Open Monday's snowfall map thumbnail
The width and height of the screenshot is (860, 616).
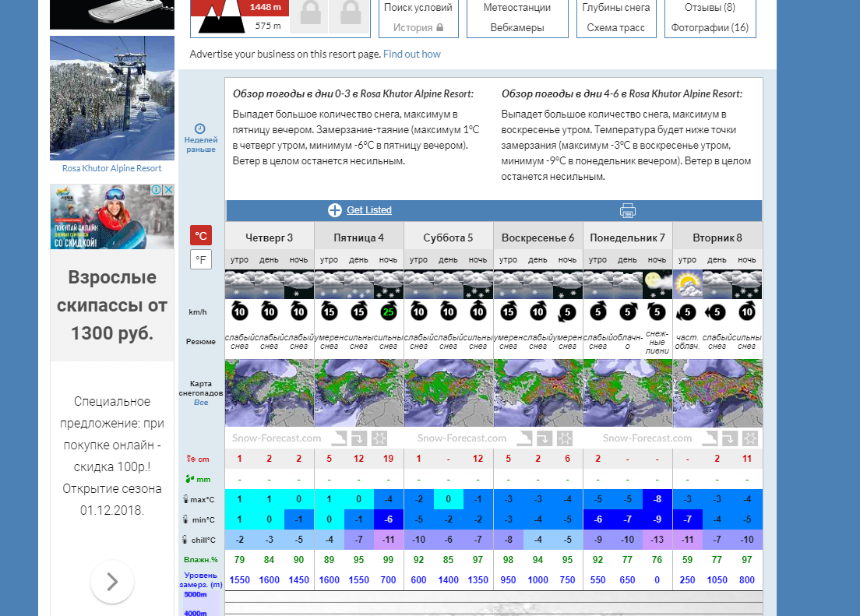[x=627, y=392]
